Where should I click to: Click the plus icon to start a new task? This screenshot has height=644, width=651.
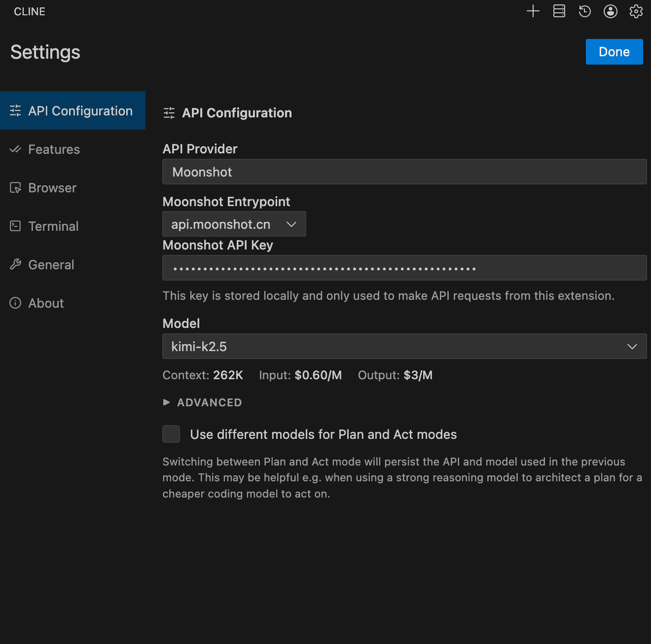(533, 11)
